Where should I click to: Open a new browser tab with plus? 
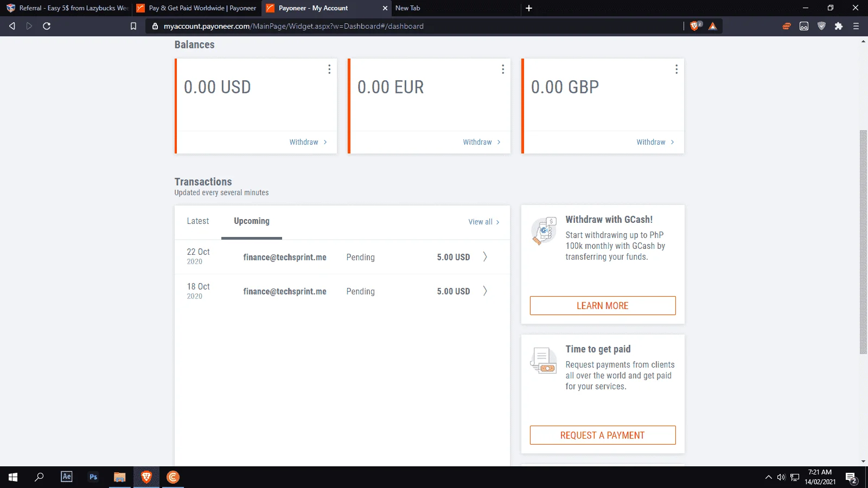click(529, 8)
